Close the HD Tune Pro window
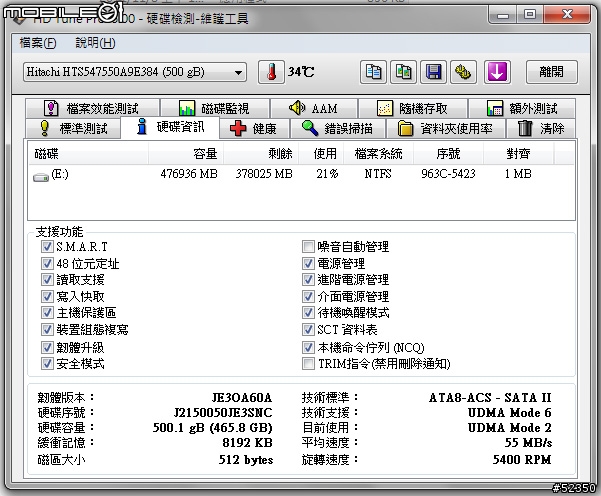The height and width of the screenshot is (496, 601). 567,15
